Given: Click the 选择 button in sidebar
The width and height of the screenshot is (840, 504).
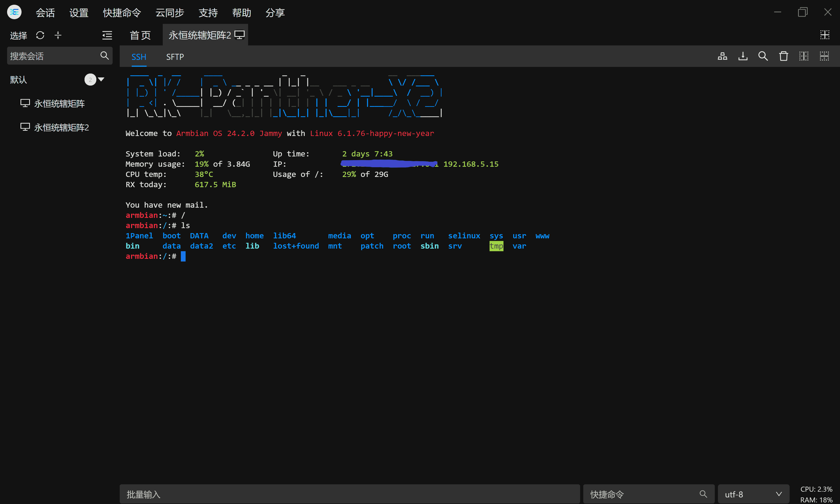Looking at the screenshot, I should click(18, 35).
